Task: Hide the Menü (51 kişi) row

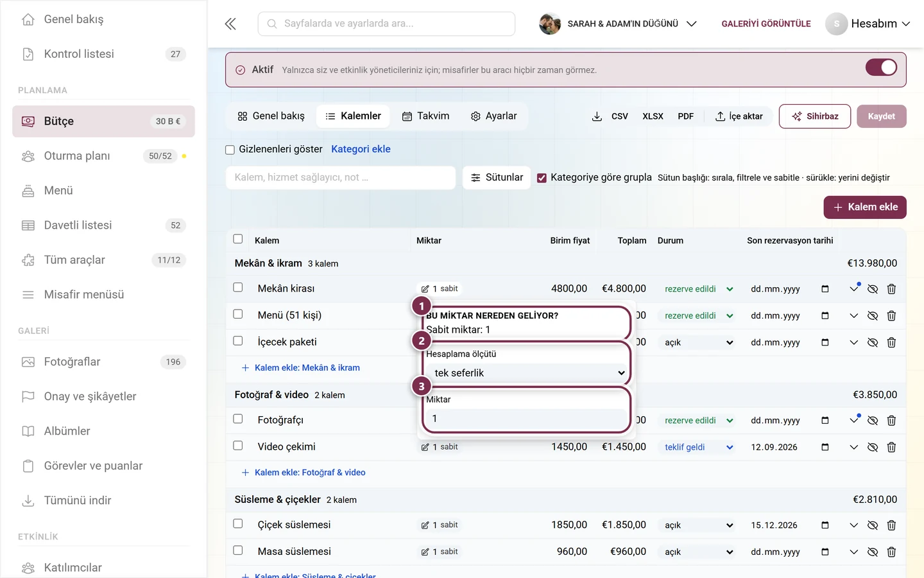Action: (x=873, y=316)
